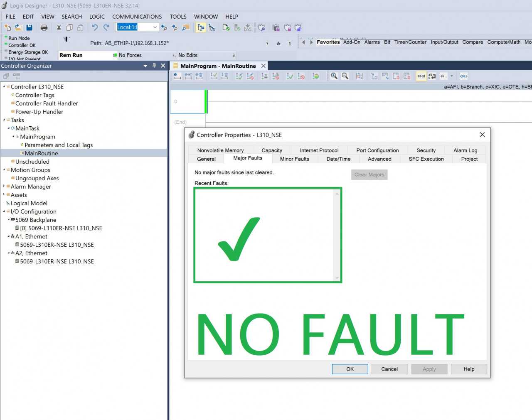
Task: Open the LOGIC menu
Action: click(97, 17)
